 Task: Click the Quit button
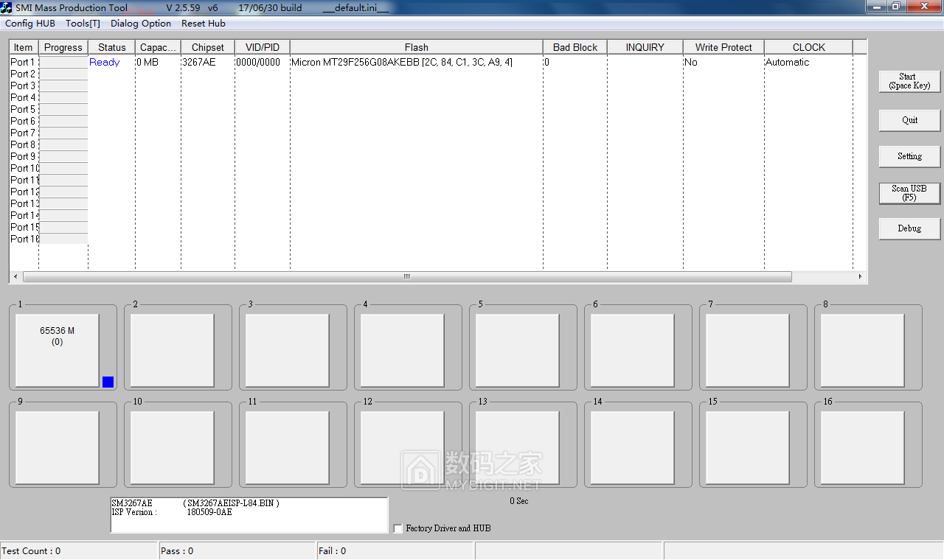(909, 120)
